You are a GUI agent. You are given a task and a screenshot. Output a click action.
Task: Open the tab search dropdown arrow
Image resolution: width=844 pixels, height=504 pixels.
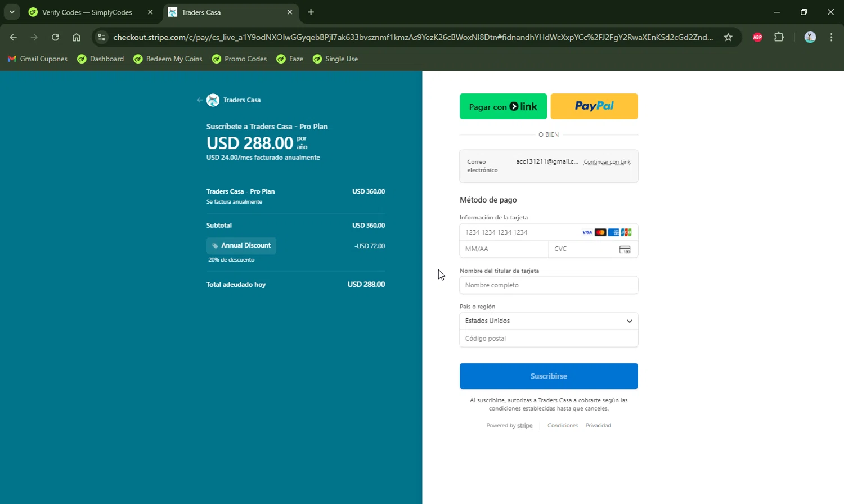click(12, 12)
